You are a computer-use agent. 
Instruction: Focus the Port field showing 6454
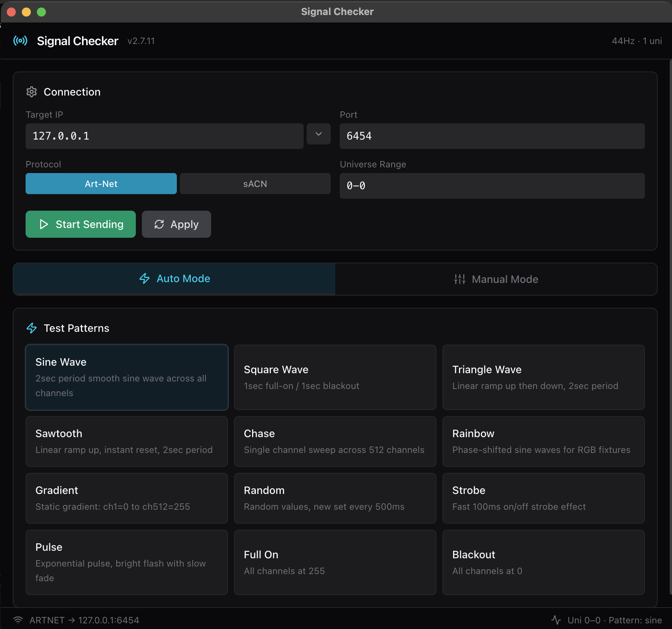click(492, 136)
